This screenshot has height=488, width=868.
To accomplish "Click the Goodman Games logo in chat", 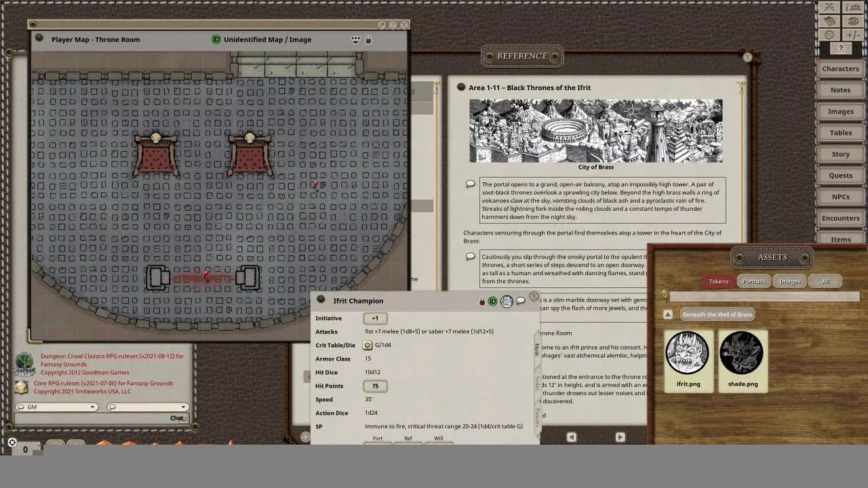I will click(24, 364).
